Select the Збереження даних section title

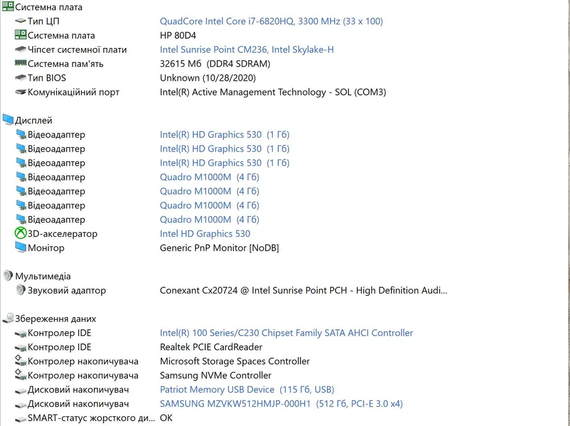point(55,319)
